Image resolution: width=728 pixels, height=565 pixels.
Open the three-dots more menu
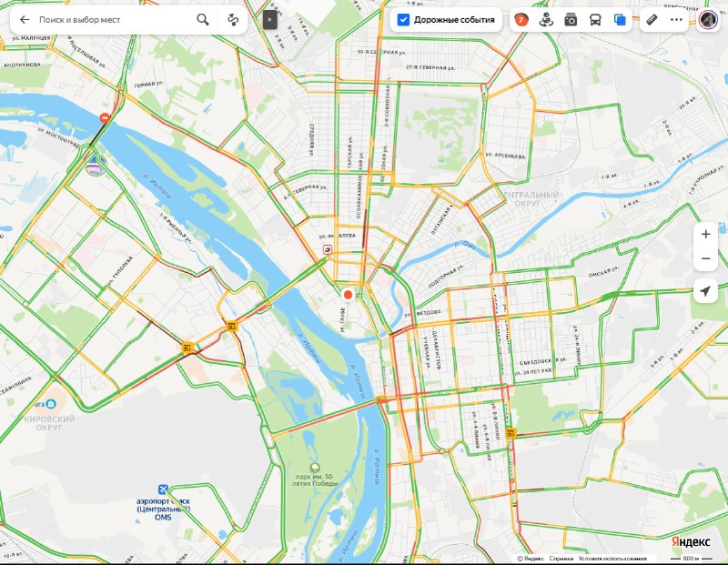tap(676, 19)
